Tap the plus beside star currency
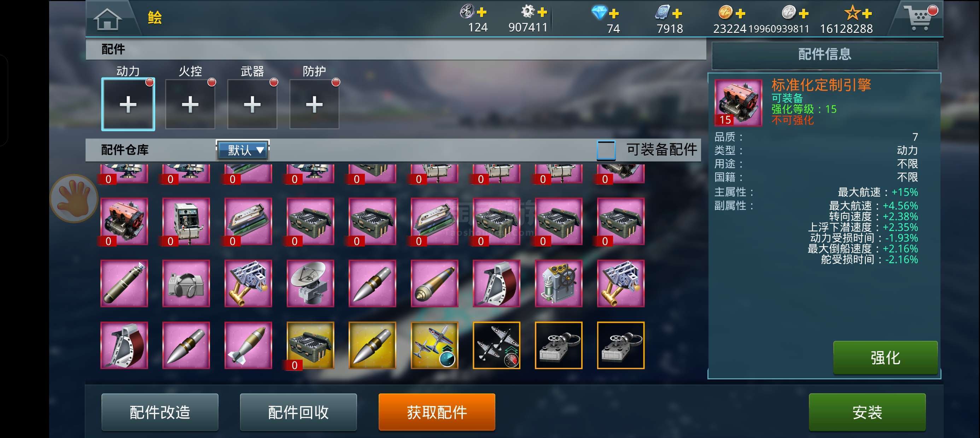Screen dimensions: 980x438 tap(867, 14)
